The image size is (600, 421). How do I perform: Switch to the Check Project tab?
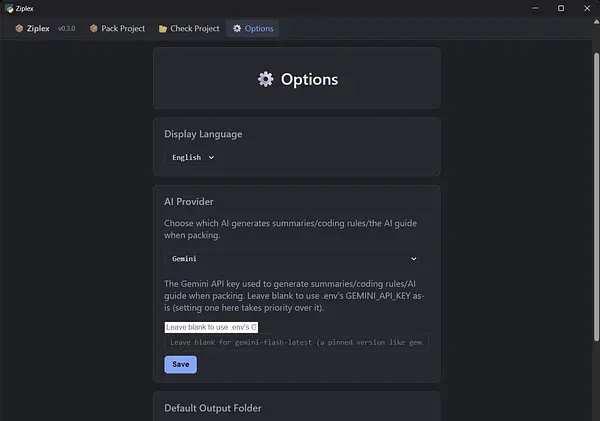[x=189, y=28]
